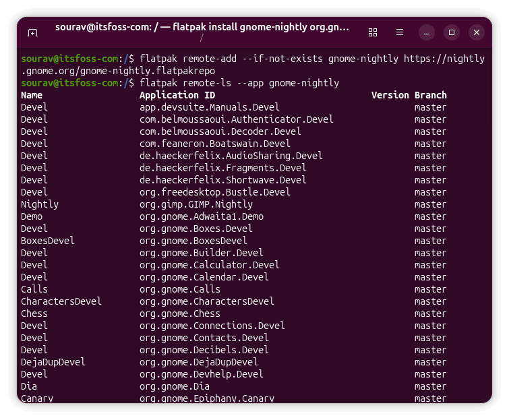Click org.gnome.Adwaita1.Demo entry
The image size is (509, 420).
pos(202,216)
